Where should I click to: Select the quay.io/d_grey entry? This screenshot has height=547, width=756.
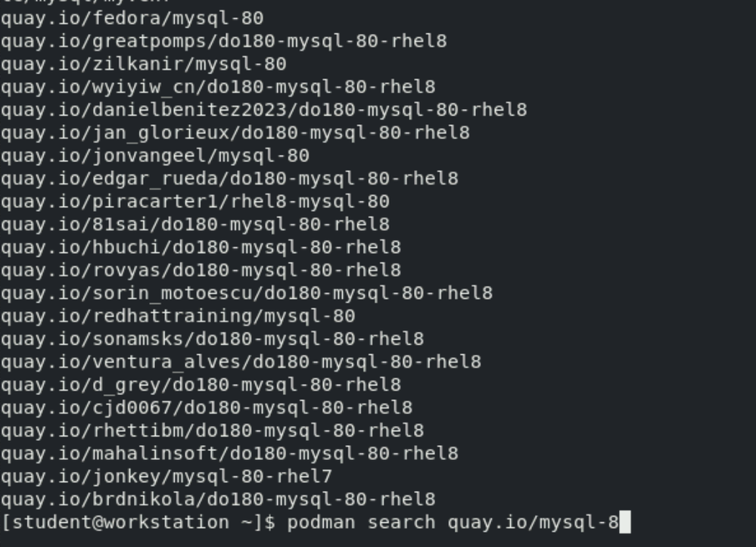[201, 384]
